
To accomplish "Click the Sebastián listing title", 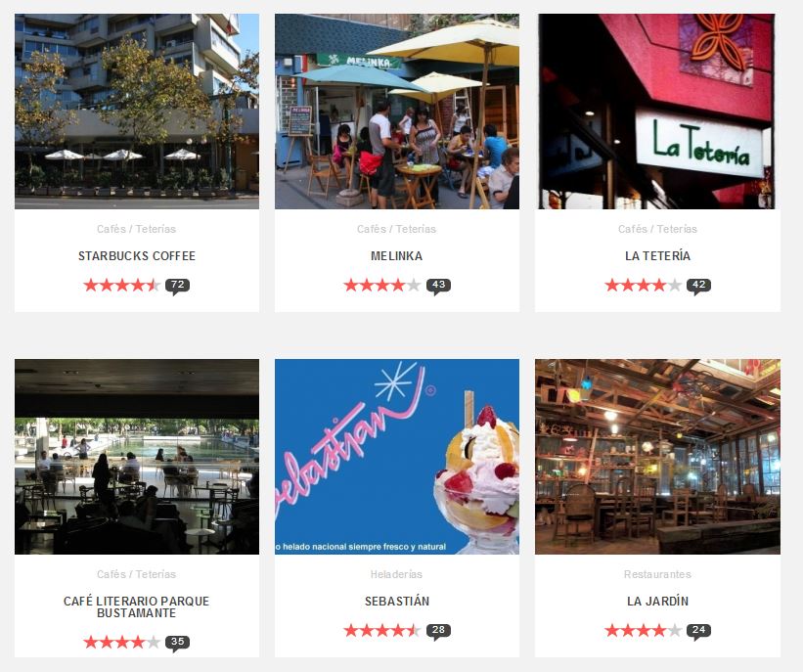I will pyautogui.click(x=397, y=601).
